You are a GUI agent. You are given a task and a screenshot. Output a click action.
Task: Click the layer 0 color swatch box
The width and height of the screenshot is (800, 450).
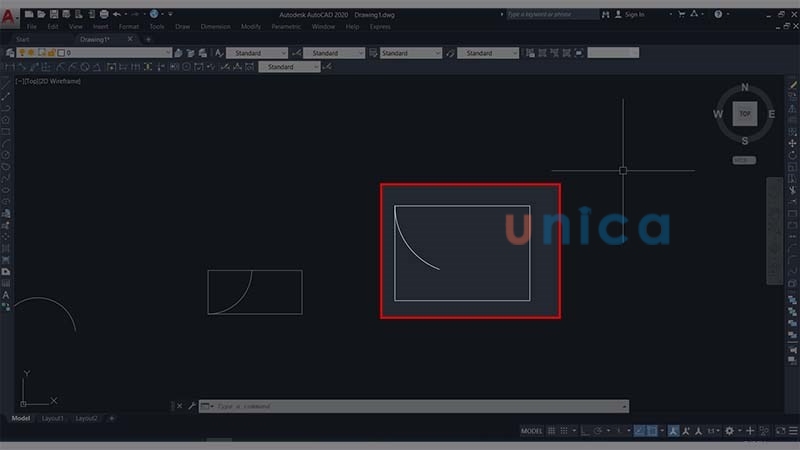[x=61, y=53]
